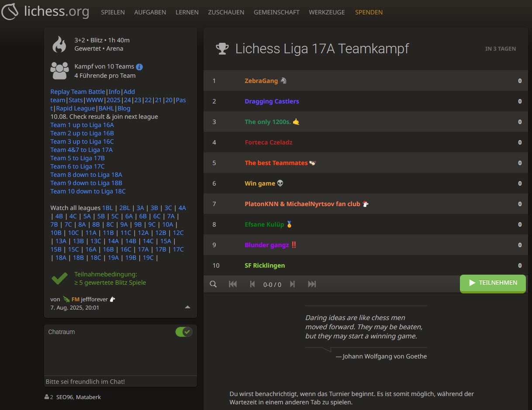The height and width of the screenshot is (410, 532).
Task: Click the lichess.org logo icon
Action: (11, 12)
